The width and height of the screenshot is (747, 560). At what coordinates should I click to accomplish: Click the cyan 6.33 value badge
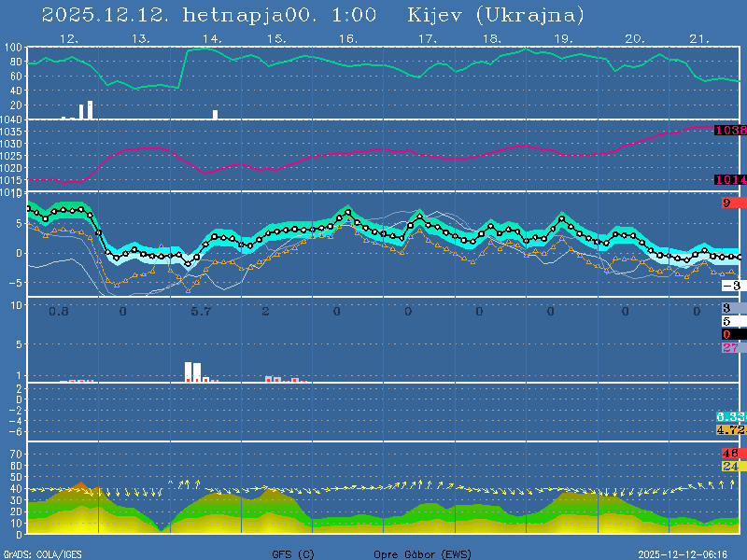730,416
